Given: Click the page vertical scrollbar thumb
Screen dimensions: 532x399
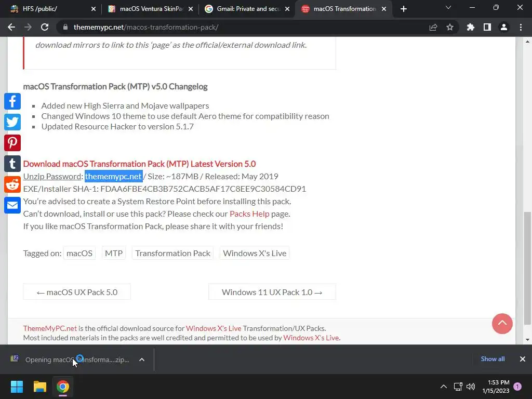Looking at the screenshot, I should 527,268.
